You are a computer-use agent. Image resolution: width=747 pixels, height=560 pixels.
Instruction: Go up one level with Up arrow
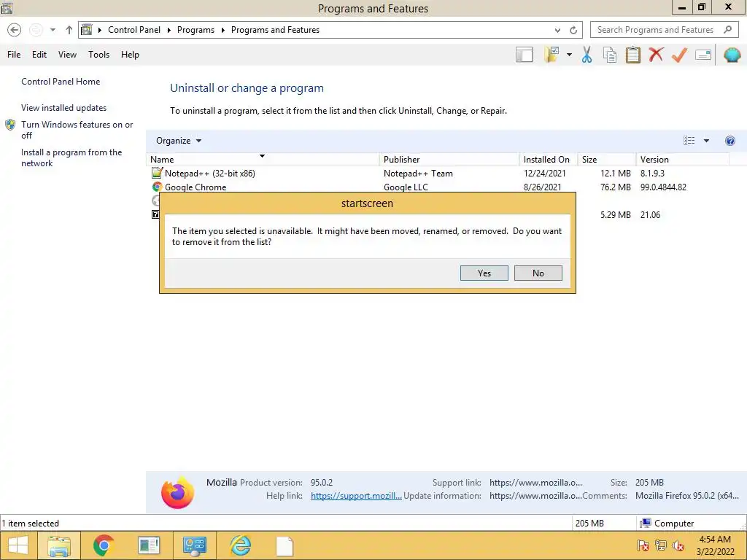tap(69, 30)
